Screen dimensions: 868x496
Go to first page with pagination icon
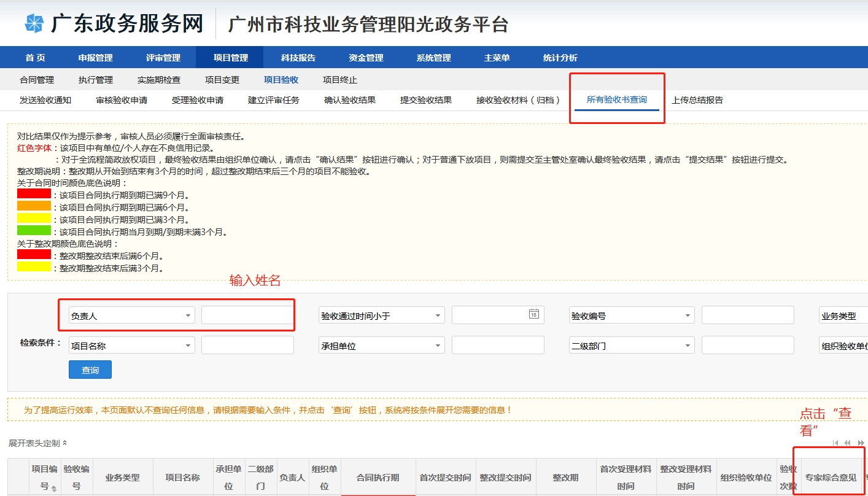pyautogui.click(x=835, y=443)
